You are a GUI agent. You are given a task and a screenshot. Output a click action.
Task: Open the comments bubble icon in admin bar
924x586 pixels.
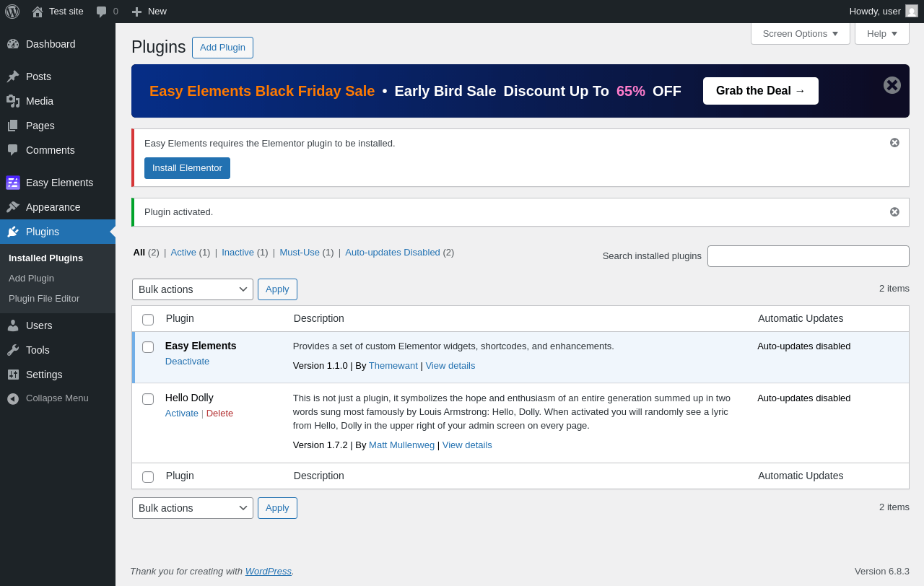pos(101,12)
